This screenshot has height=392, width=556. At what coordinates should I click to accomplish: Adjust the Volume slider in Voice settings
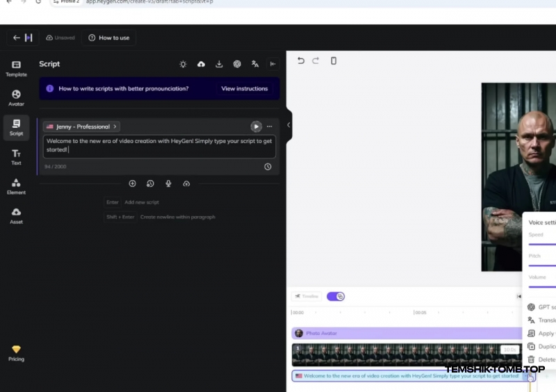point(542,286)
